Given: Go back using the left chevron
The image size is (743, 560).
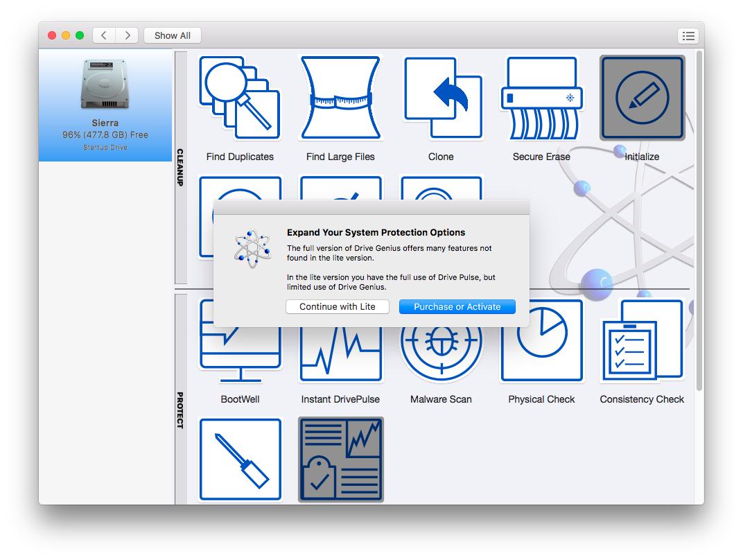Looking at the screenshot, I should [104, 35].
